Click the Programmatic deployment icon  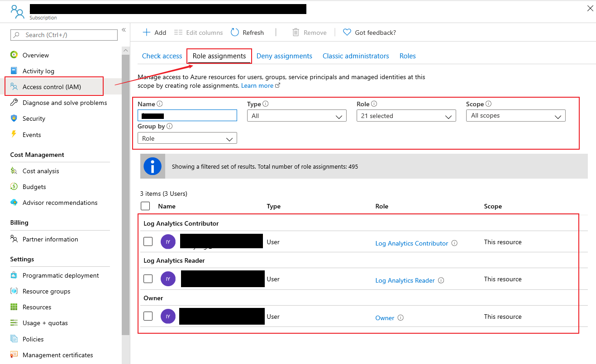pos(14,275)
